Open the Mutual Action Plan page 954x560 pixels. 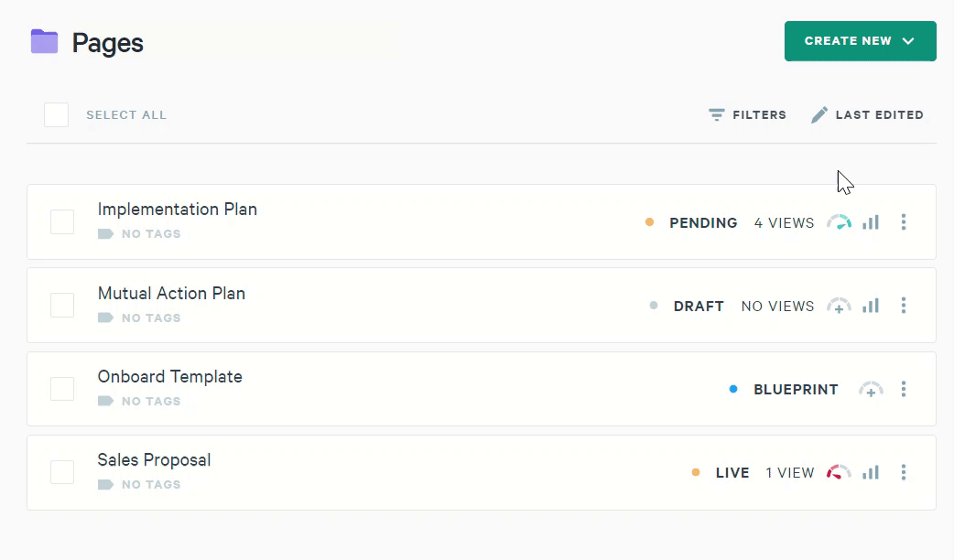[x=171, y=294]
